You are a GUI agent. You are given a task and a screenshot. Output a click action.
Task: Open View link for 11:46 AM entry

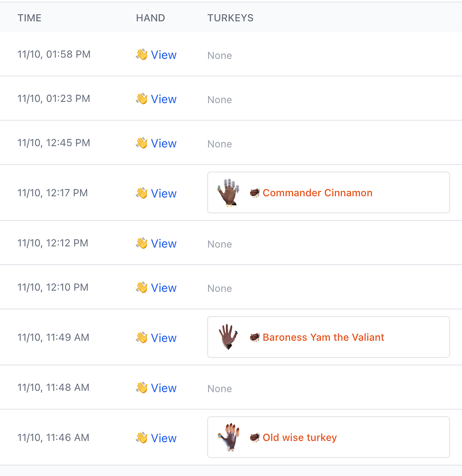(x=163, y=438)
